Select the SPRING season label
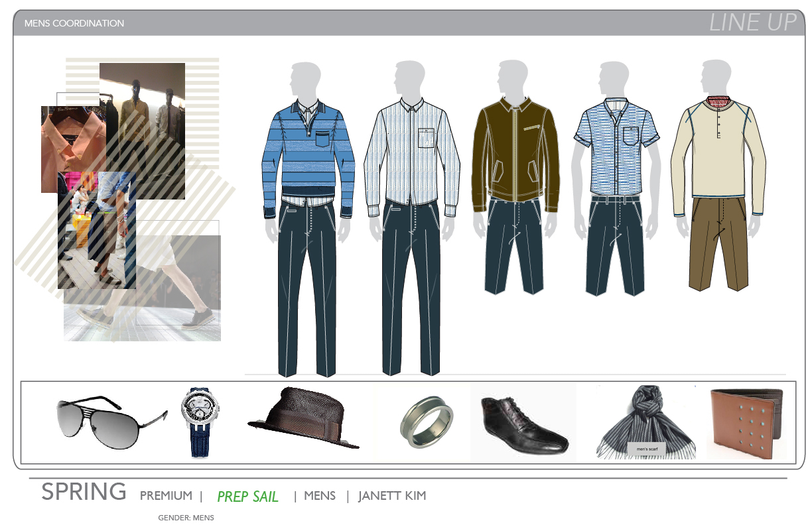 click(x=84, y=492)
